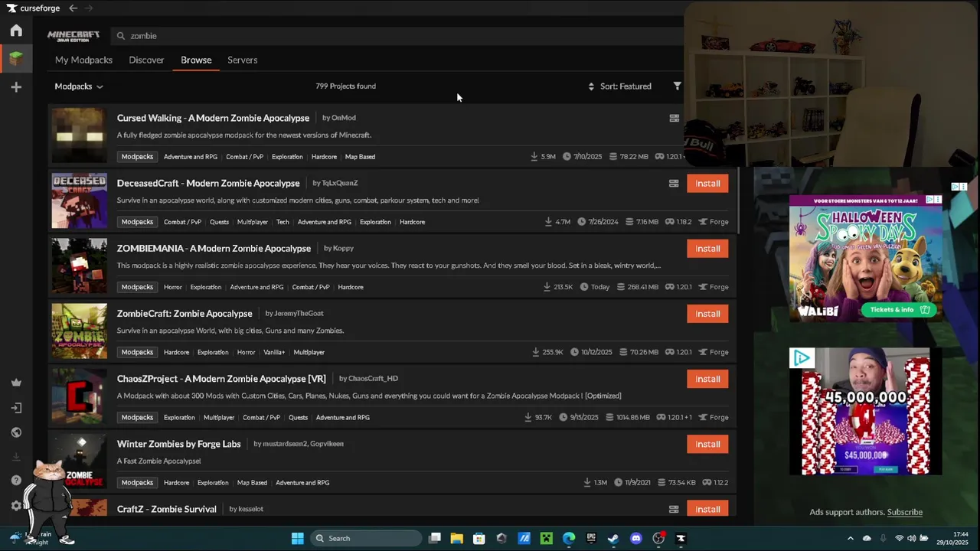
Task: Open File Explorer from taskbar
Action: [x=457, y=538]
